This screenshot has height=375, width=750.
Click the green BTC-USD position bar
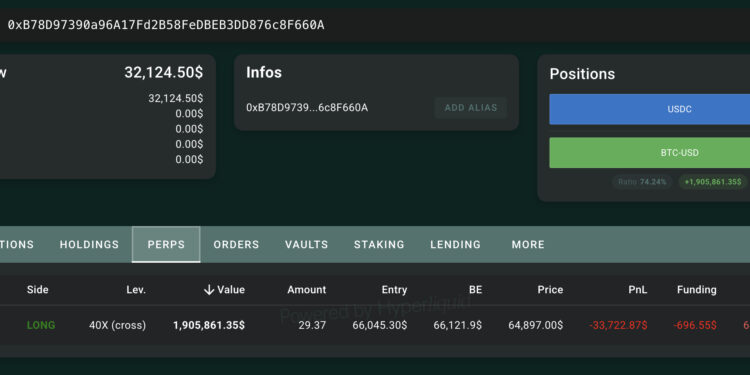pyautogui.click(x=650, y=153)
